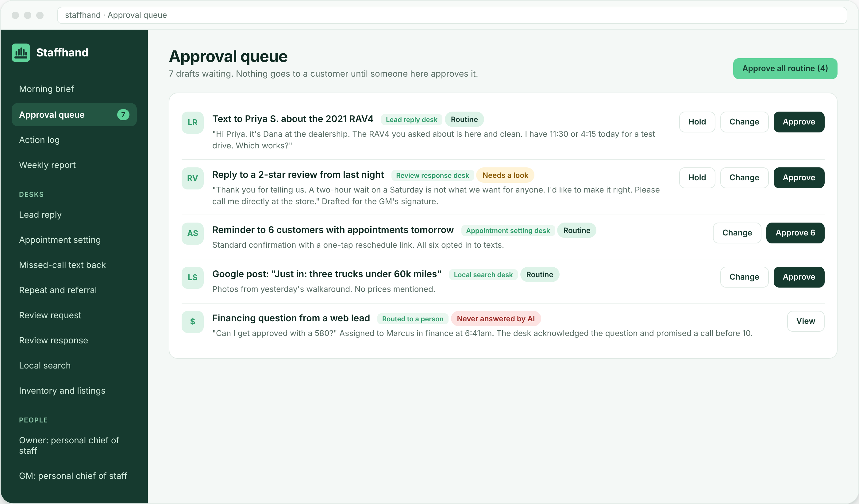The width and height of the screenshot is (859, 504).
Task: Click the RV avatar badge
Action: pyautogui.click(x=193, y=178)
